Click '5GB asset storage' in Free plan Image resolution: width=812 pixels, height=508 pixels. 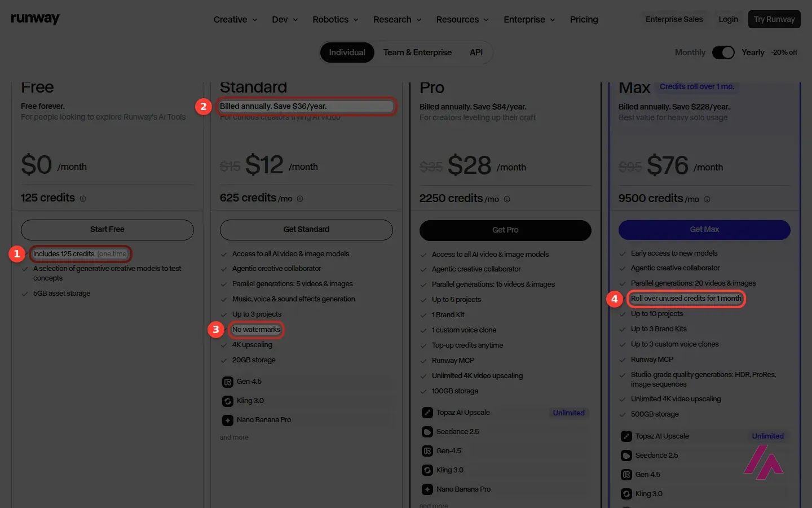[x=61, y=294]
